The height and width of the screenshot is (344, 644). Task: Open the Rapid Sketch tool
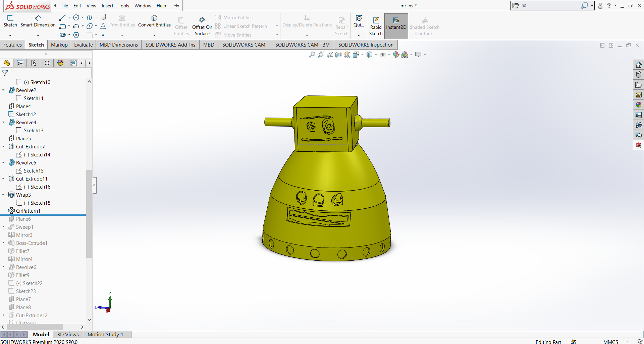(376, 26)
